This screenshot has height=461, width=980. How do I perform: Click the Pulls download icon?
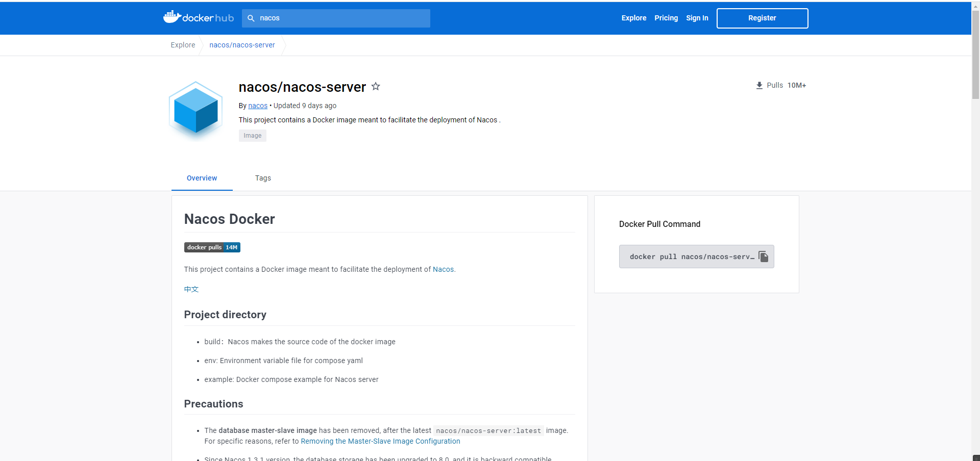[x=759, y=86]
